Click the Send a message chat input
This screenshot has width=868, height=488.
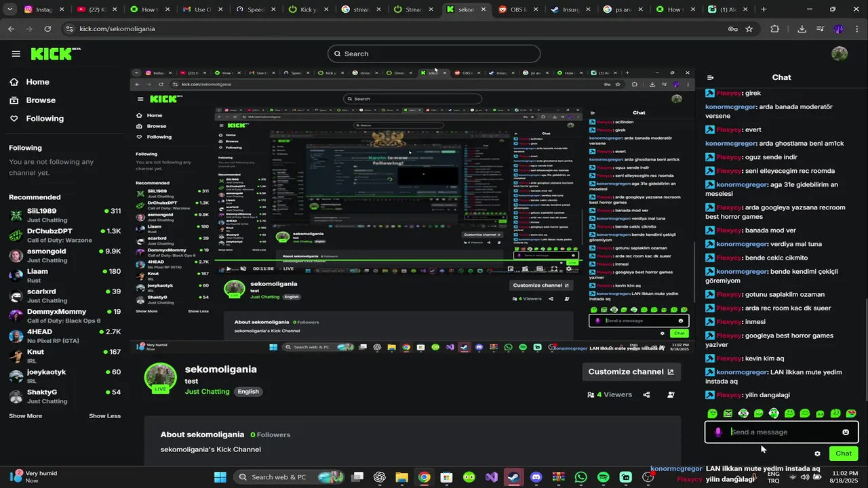tap(781, 432)
